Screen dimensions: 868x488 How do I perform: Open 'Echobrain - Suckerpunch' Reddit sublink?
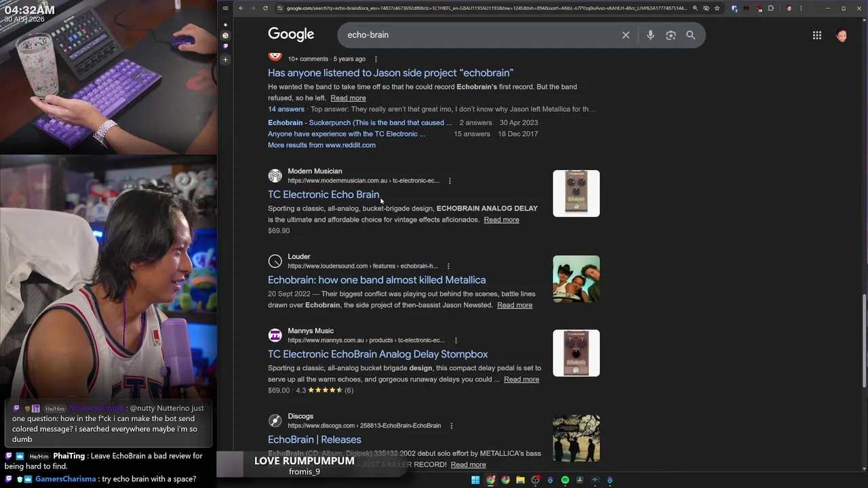pyautogui.click(x=359, y=123)
